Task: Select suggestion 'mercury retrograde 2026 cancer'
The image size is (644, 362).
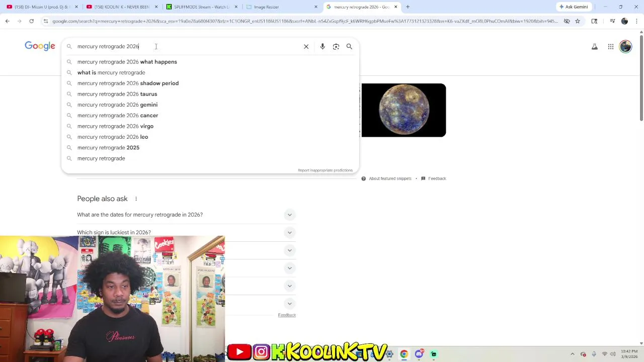Action: (x=210, y=116)
